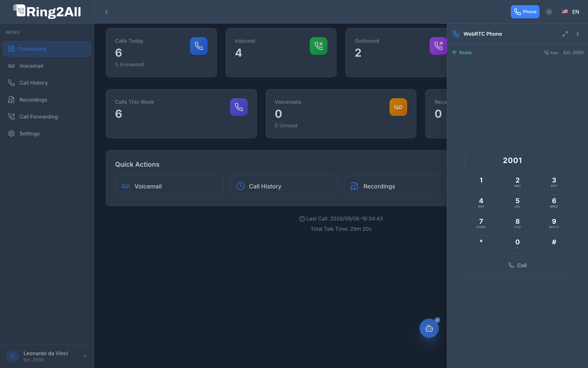
Task: Collapse the WebRTC Phone panel with right chevron
Action: [578, 34]
